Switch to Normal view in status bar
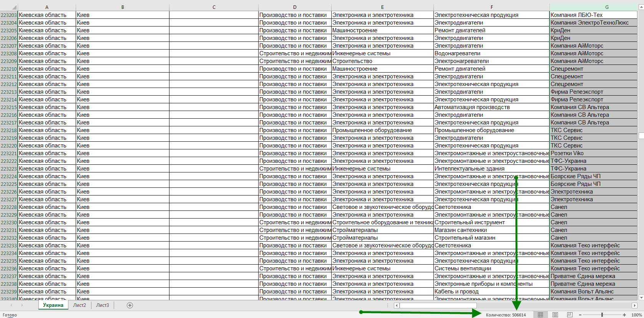 [540, 315]
